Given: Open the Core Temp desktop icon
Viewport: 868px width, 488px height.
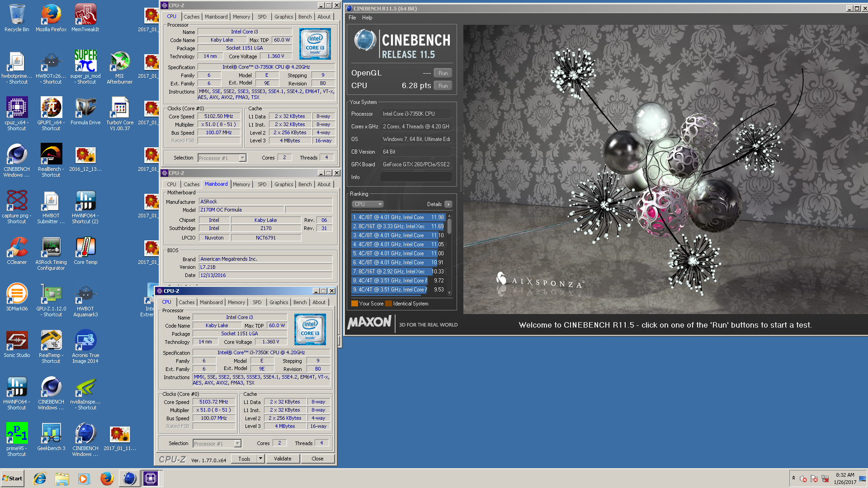Looking at the screenshot, I should (x=85, y=251).
